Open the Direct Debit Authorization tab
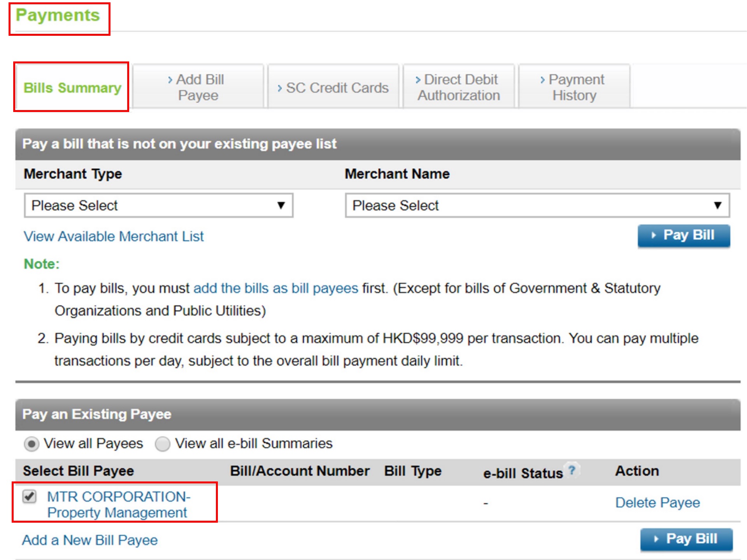 (458, 87)
